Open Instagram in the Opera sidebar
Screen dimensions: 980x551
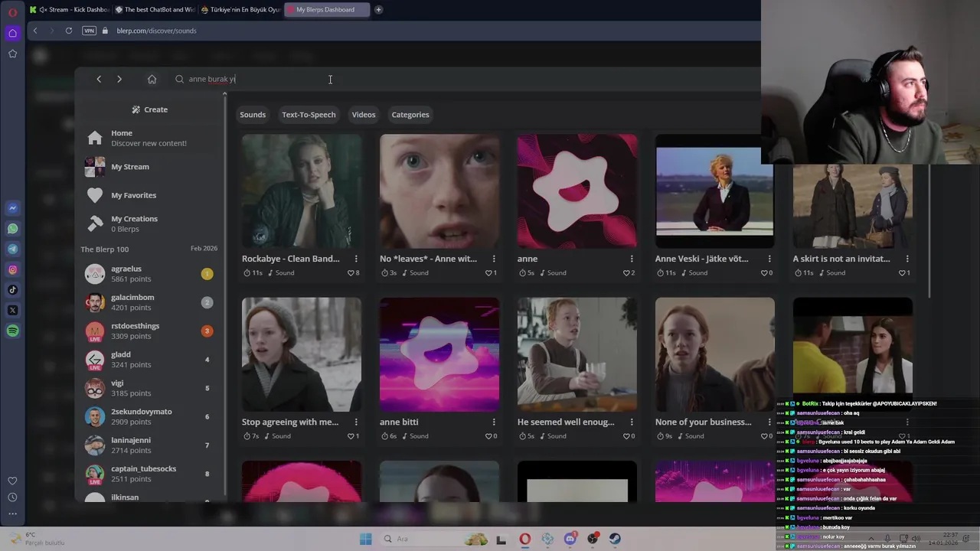12,269
